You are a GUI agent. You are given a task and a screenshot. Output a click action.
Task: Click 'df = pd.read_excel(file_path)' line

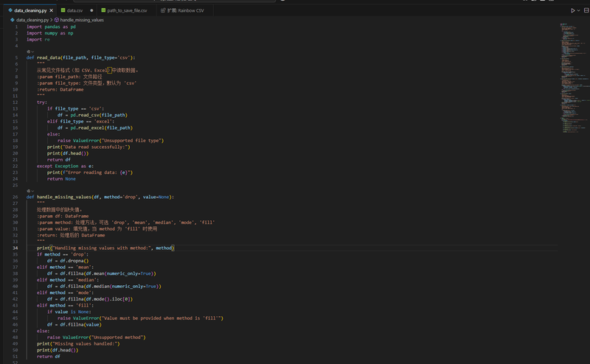pos(95,128)
